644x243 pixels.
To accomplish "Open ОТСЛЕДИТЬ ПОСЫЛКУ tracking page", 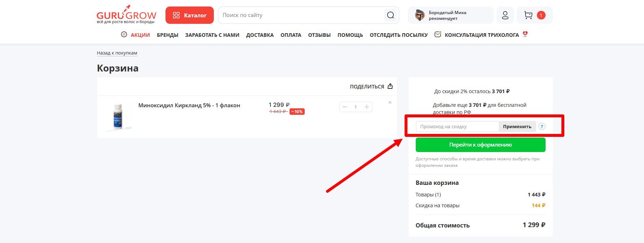I will tap(399, 35).
